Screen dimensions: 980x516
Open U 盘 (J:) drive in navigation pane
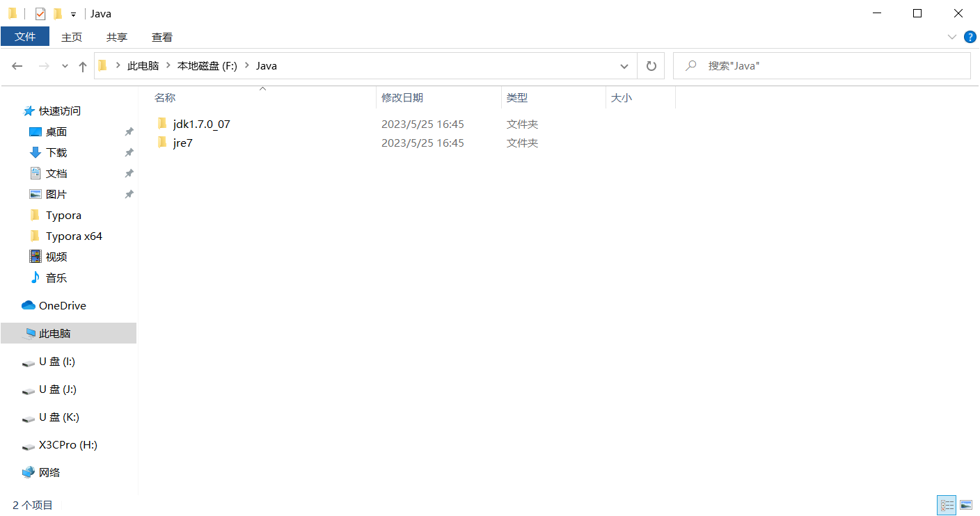[58, 389]
